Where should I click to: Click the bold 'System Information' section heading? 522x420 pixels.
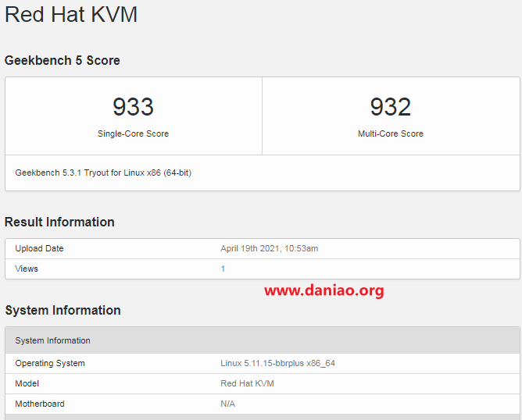[63, 310]
